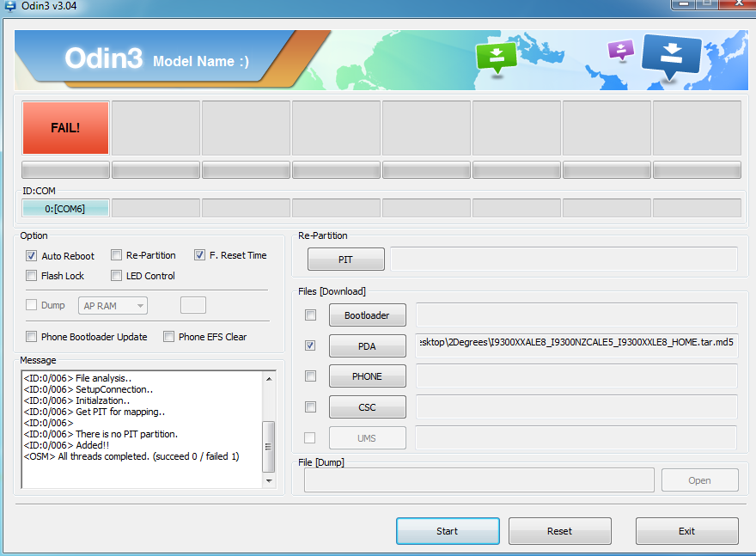Untick the PDA file checkbox
This screenshot has height=556, width=756.
[x=310, y=345]
